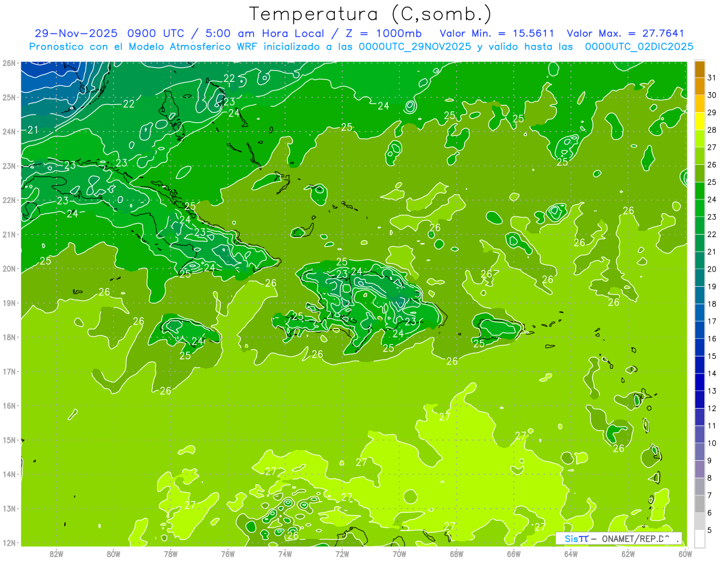Click the 19N latitude axis label

[8, 303]
